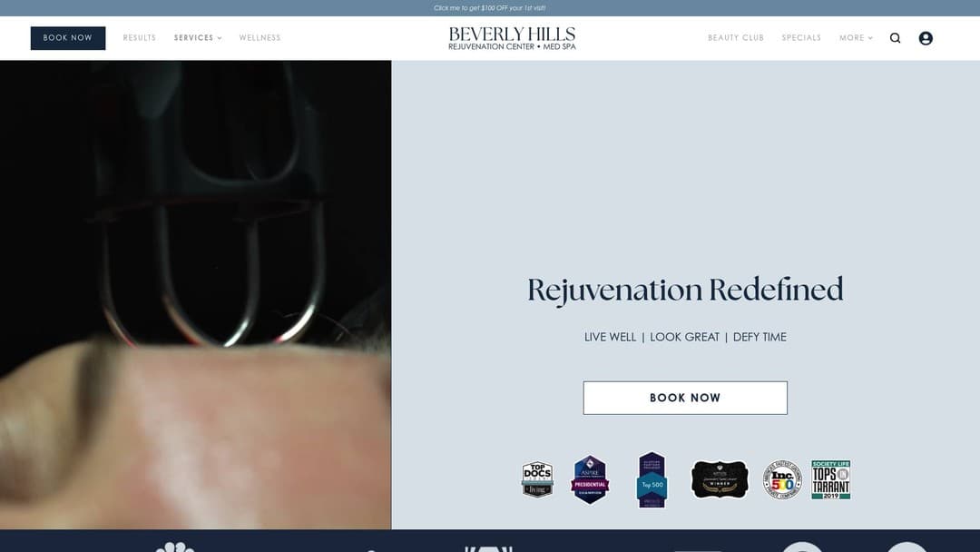Click the user account profile icon
Screen dimensions: 980x552
pos(926,38)
